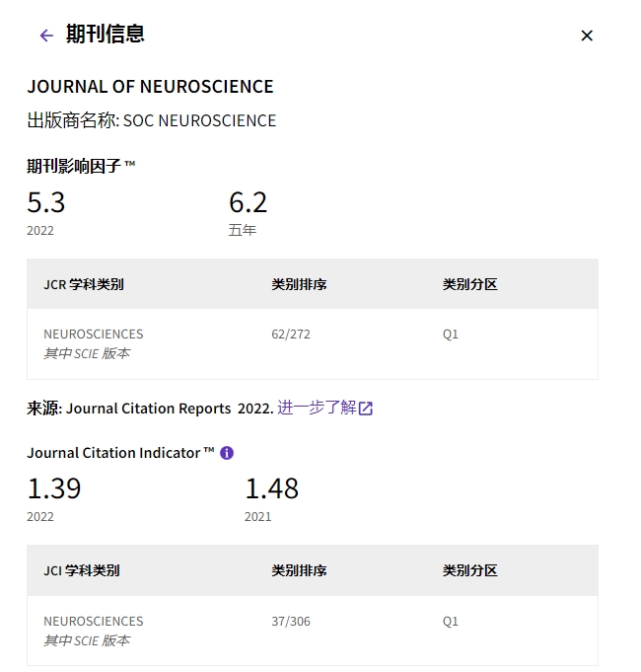The width and height of the screenshot is (641, 672).
Task: Click the 类别排序 header in JCI table
Action: click(x=299, y=571)
